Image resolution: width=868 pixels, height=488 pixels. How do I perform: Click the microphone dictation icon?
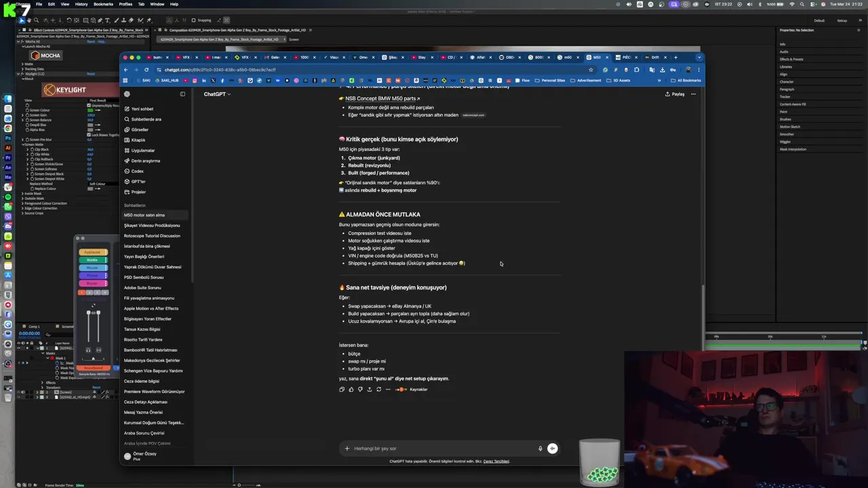tap(540, 448)
